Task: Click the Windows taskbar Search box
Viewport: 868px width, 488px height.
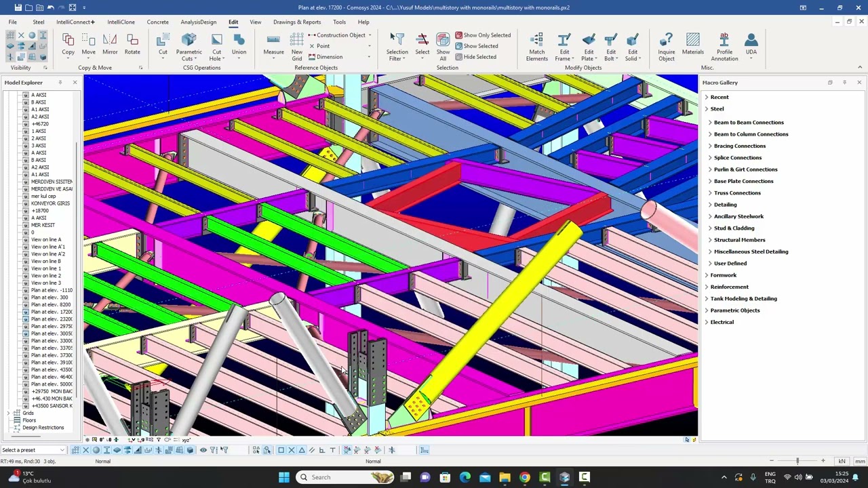Action: (x=346, y=477)
